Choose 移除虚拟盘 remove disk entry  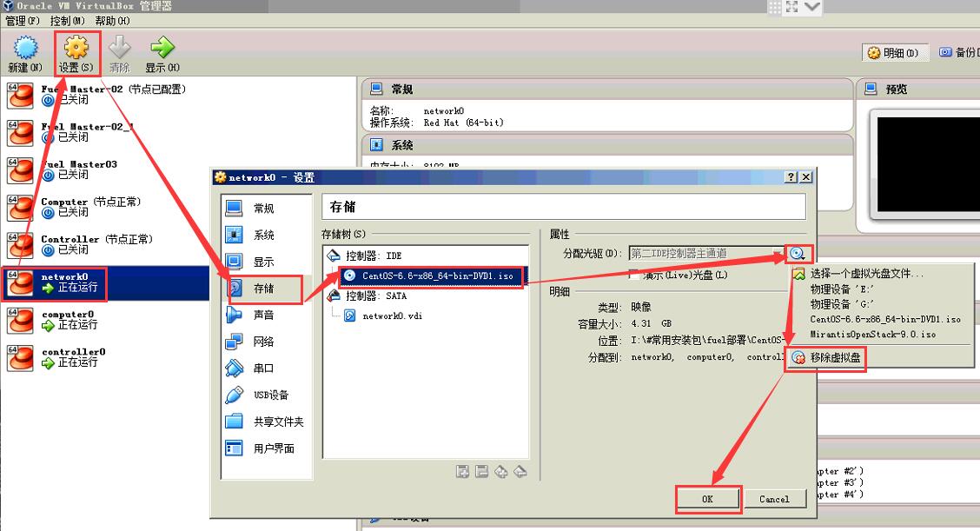[826, 358]
